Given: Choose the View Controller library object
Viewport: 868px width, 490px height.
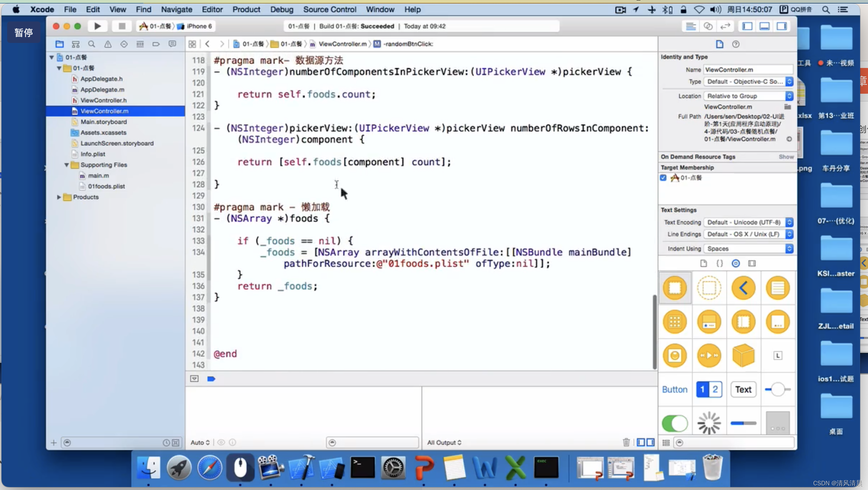Looking at the screenshot, I should point(675,288).
